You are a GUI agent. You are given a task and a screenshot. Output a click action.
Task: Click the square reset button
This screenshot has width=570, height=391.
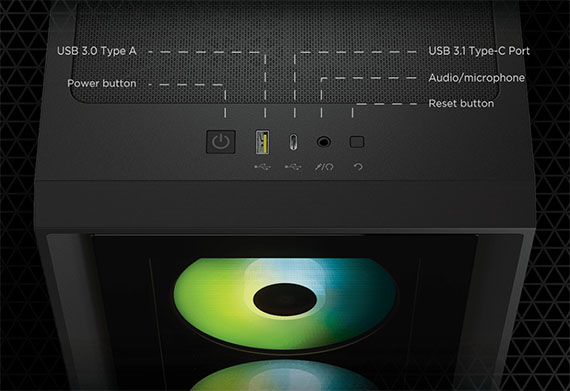pos(357,142)
